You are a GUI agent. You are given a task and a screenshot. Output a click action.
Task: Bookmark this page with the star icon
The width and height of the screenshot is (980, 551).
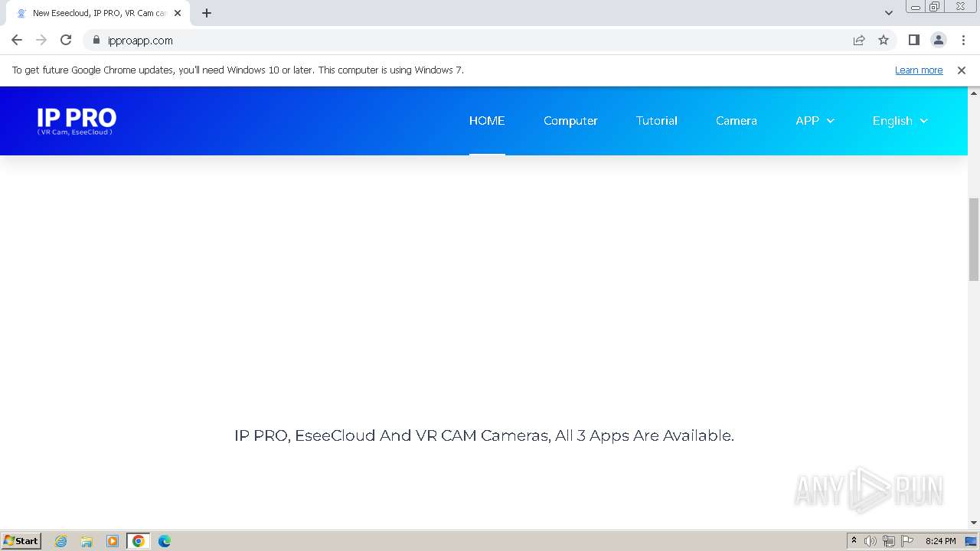884,40
